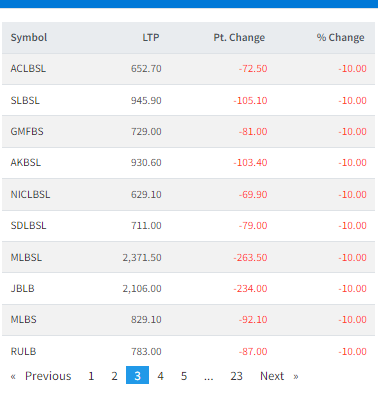Viewport: 378px width, 401px height.
Task: Click the pagination ellipsis item
Action: click(x=208, y=377)
